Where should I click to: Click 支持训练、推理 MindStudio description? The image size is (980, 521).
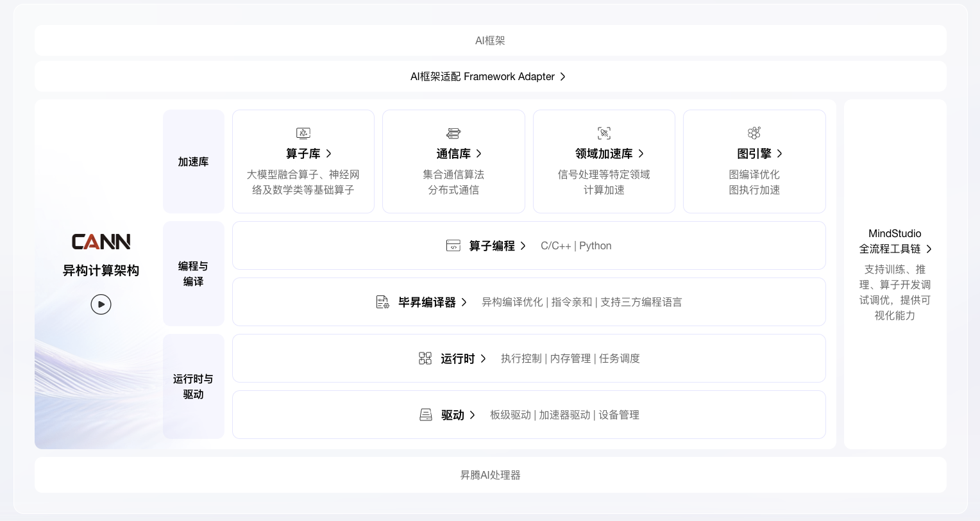[x=895, y=292]
